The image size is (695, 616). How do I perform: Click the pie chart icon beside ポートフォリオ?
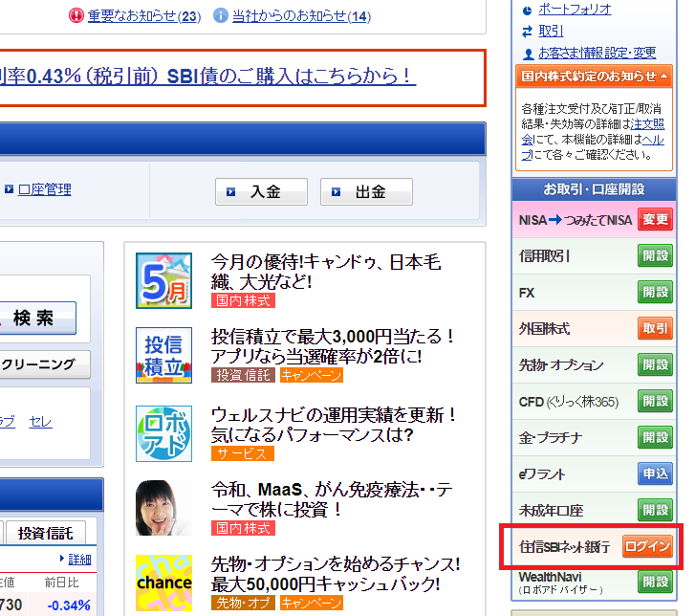click(x=527, y=11)
